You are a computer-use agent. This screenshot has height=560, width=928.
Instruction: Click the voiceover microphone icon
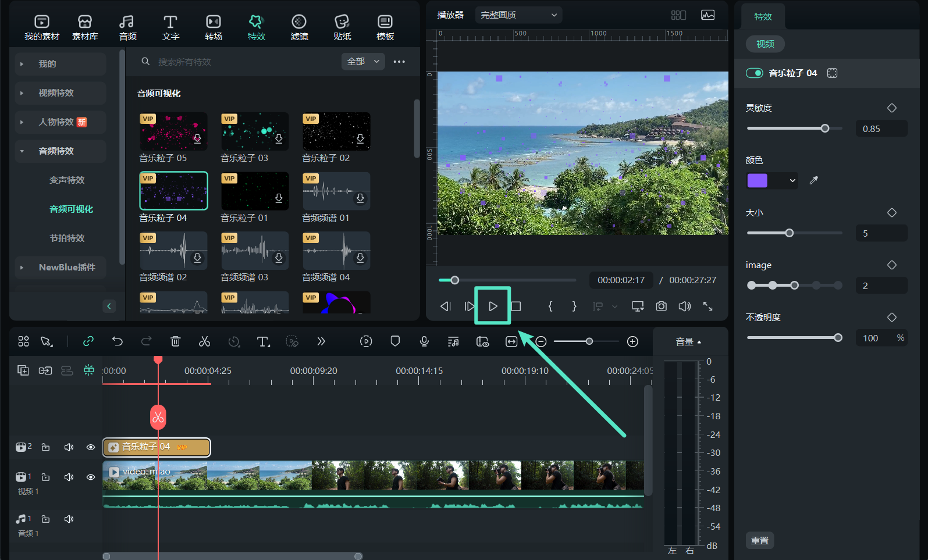424,341
